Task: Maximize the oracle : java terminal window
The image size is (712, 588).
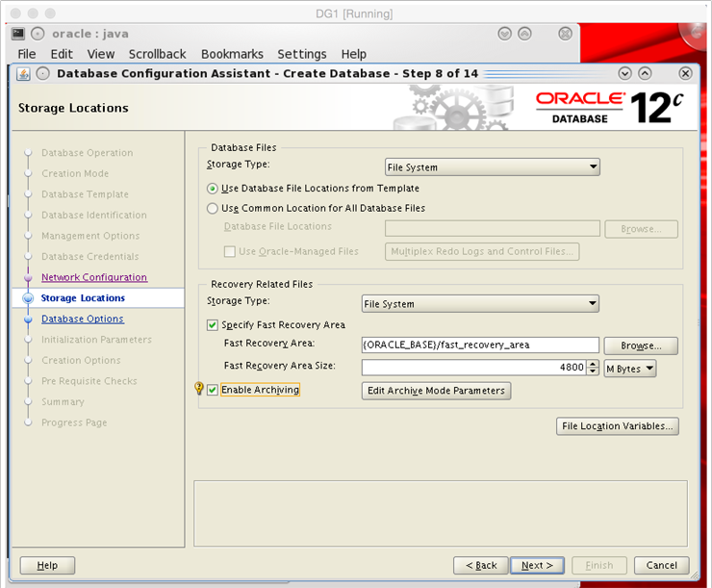Action: pyautogui.click(x=525, y=34)
